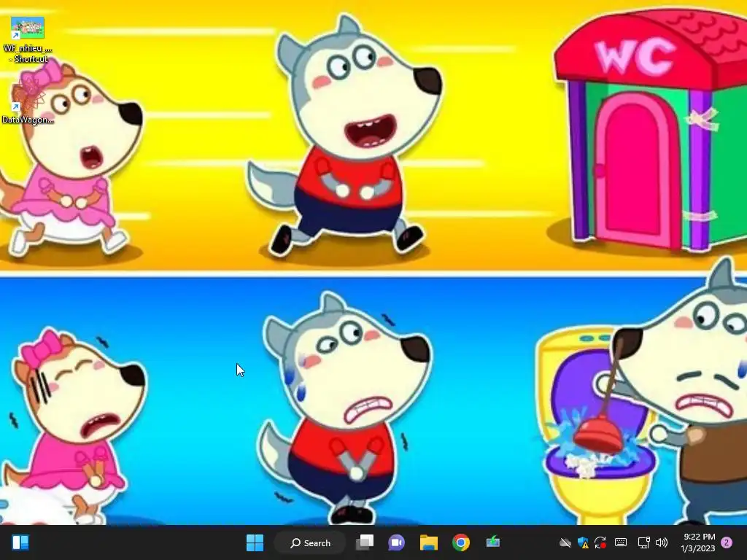Launch Google Chrome from the taskbar
Screen dimensions: 747x560
point(461,542)
